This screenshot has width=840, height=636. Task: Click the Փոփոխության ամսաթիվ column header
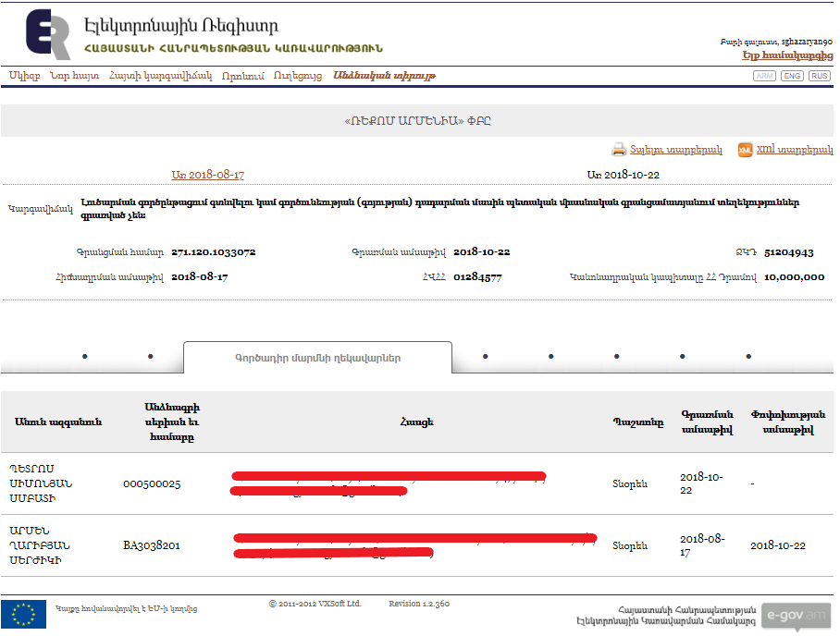788,422
